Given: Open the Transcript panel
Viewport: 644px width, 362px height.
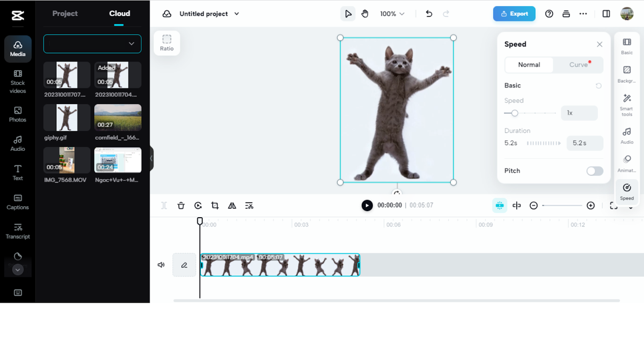Looking at the screenshot, I should click(18, 231).
